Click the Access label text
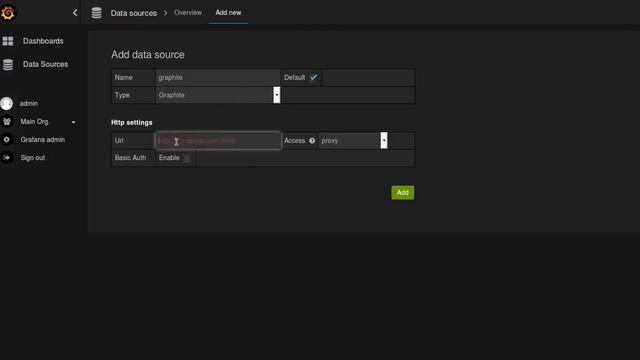This screenshot has height=360, width=640. point(294,141)
